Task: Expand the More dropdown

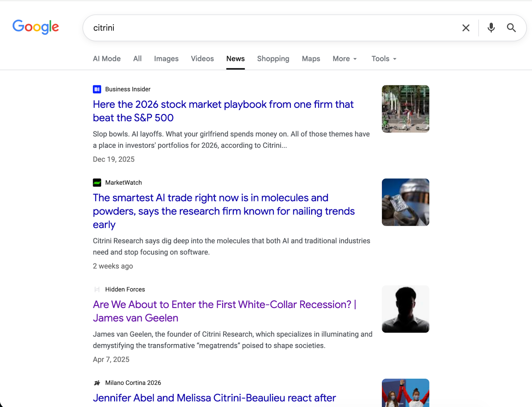Action: 345,59
